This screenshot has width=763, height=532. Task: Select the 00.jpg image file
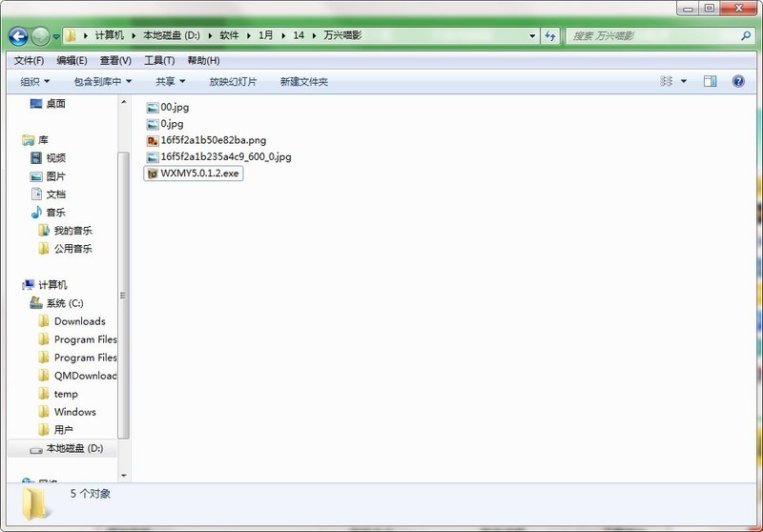175,107
